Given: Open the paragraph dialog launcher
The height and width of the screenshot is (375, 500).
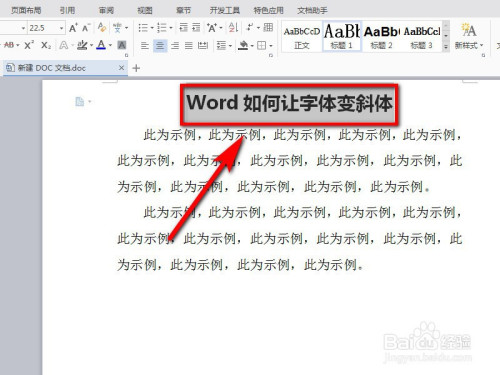Looking at the screenshot, I should point(271,55).
